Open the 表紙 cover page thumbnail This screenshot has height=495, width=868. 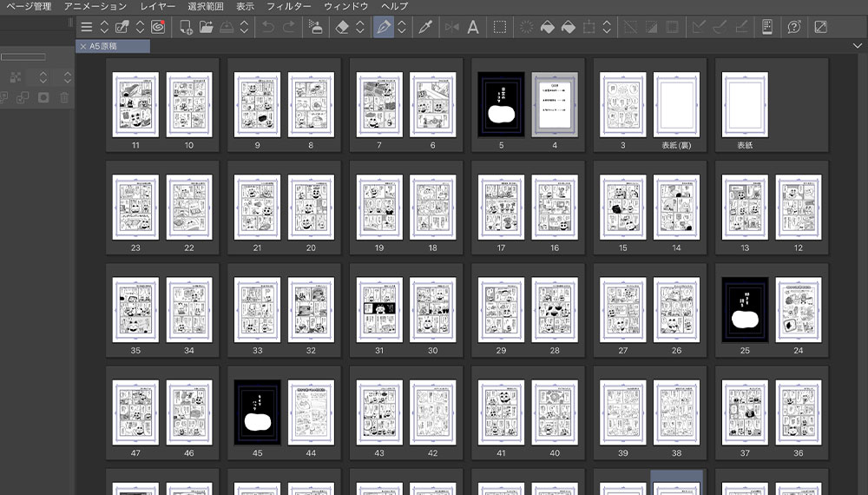pos(744,105)
